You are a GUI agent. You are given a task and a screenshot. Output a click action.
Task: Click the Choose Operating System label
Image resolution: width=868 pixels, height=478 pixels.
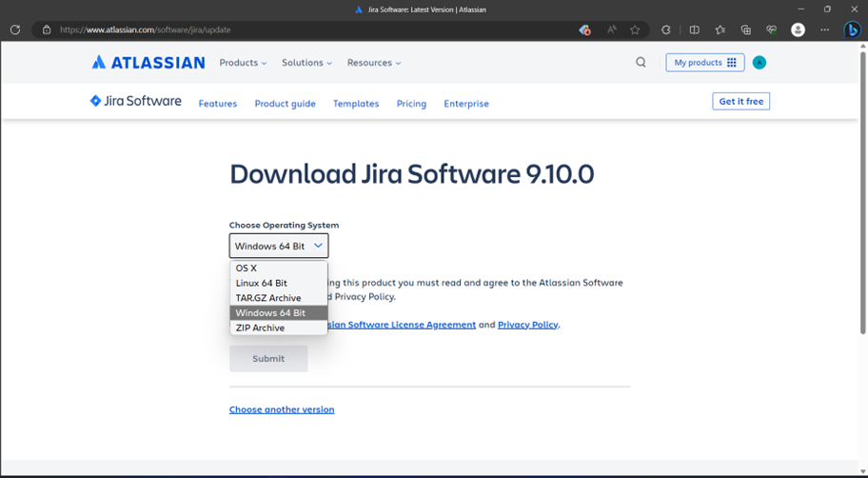284,225
